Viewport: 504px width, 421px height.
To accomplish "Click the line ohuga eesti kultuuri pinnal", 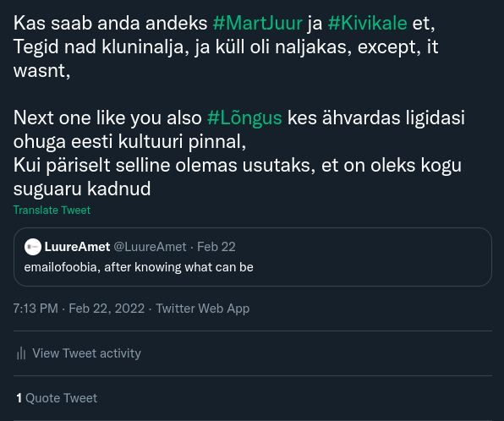I will click(x=130, y=141).
